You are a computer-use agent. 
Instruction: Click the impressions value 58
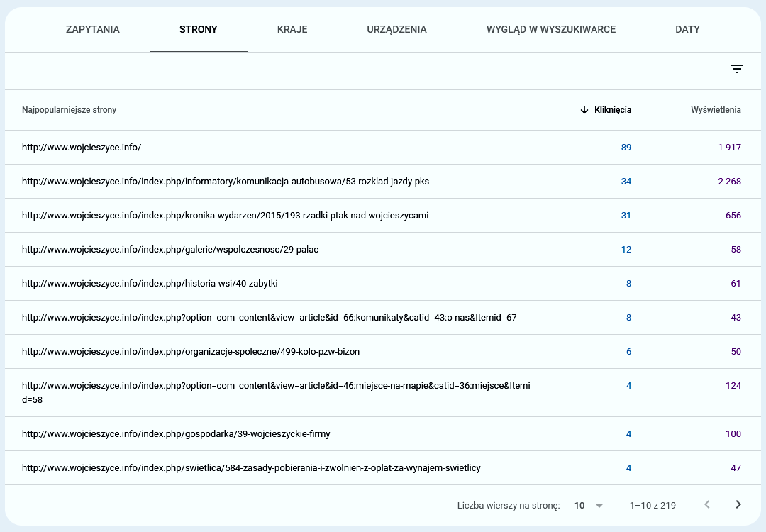pos(736,249)
